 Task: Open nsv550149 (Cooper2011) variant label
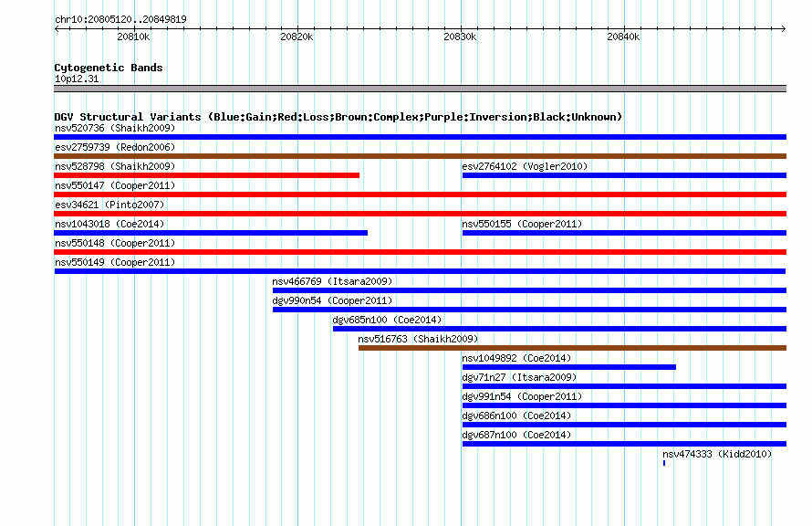(x=115, y=262)
